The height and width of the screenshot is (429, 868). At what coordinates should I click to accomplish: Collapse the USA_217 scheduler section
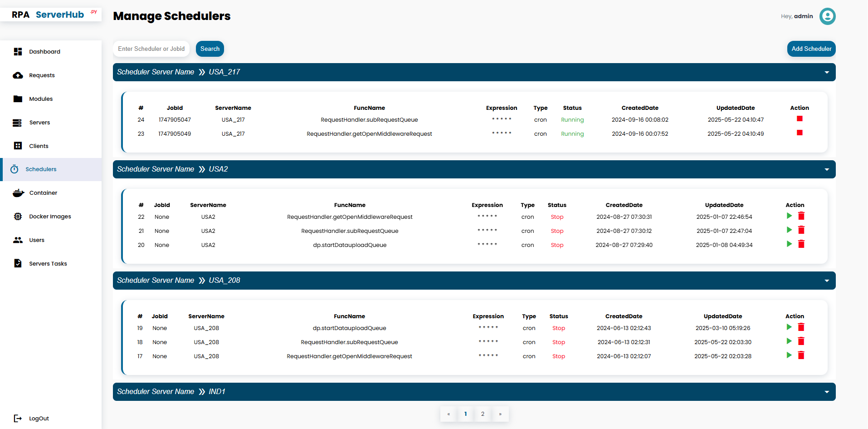tap(827, 73)
